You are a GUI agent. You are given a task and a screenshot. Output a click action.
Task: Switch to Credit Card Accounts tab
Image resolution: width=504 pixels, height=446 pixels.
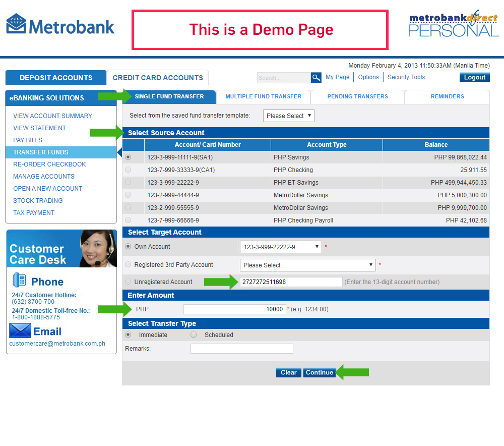(158, 78)
